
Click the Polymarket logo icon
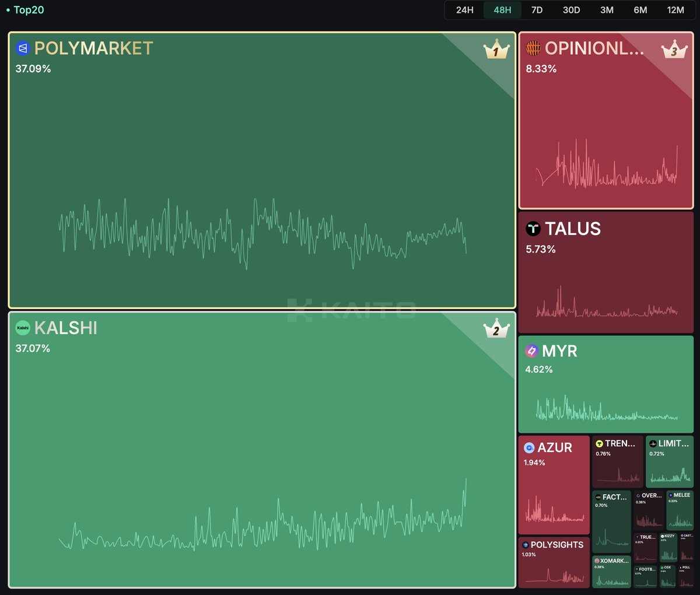tap(23, 48)
